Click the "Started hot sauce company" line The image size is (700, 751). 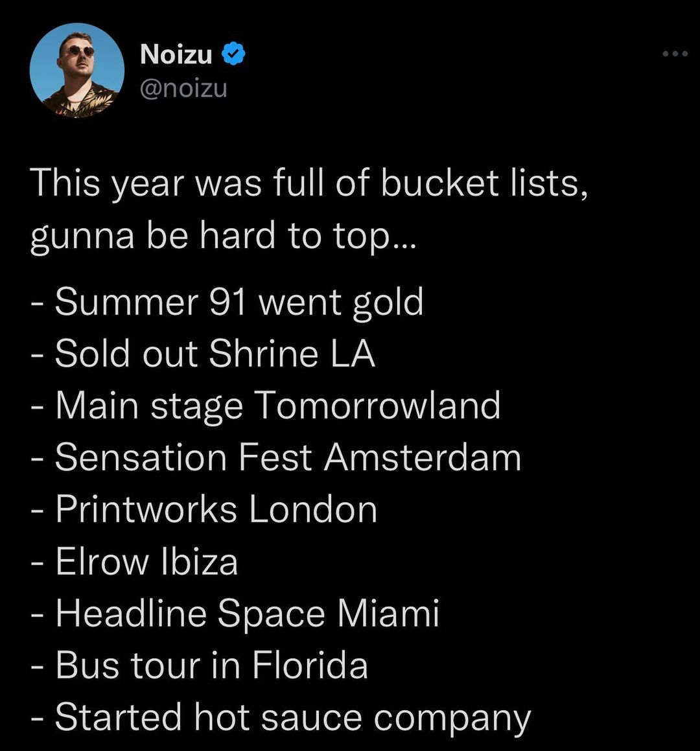pos(281,718)
